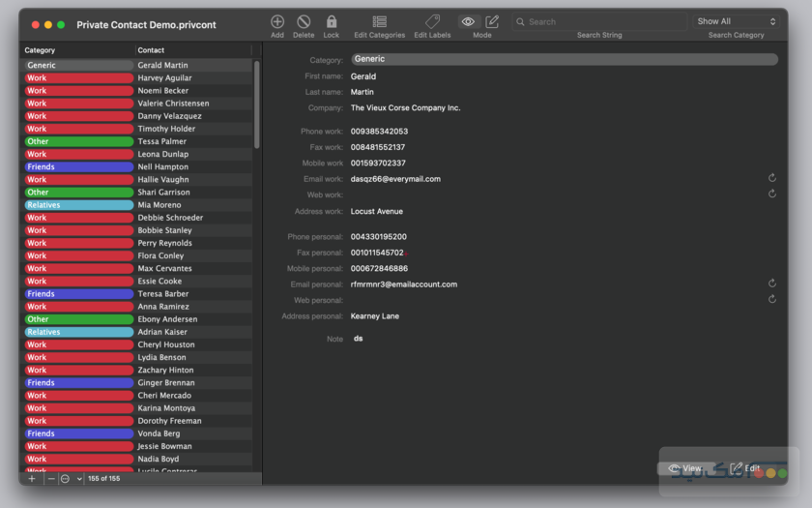The image size is (812, 508).
Task: Click the Add contact toolbar icon
Action: [x=277, y=21]
